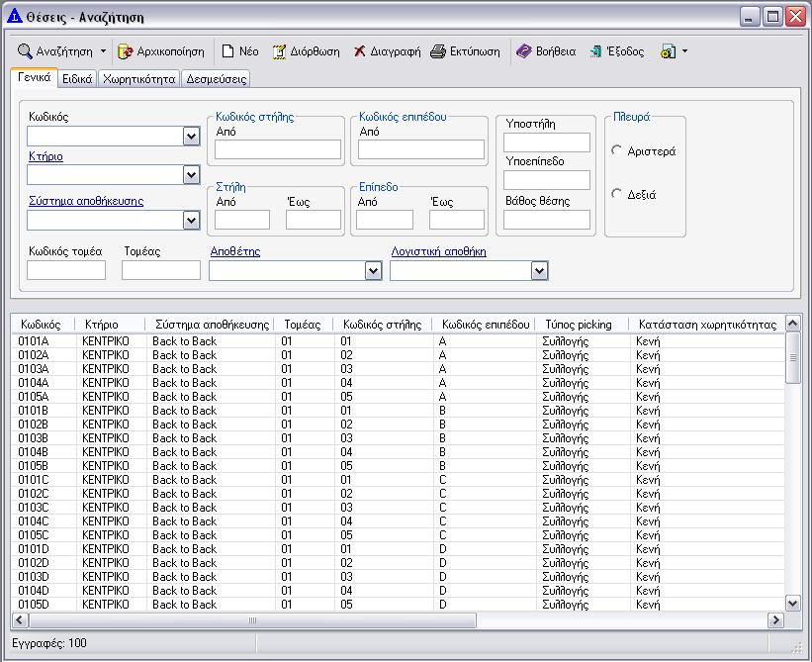Viewport: 812px width, 662px height.
Task: Click the settings gear toolbar icon
Action: [668, 51]
